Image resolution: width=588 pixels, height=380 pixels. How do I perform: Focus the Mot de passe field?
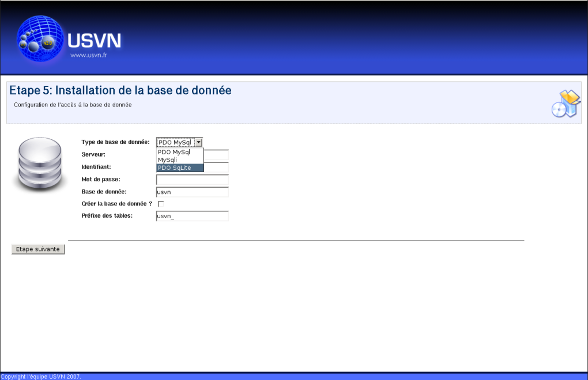coord(192,180)
